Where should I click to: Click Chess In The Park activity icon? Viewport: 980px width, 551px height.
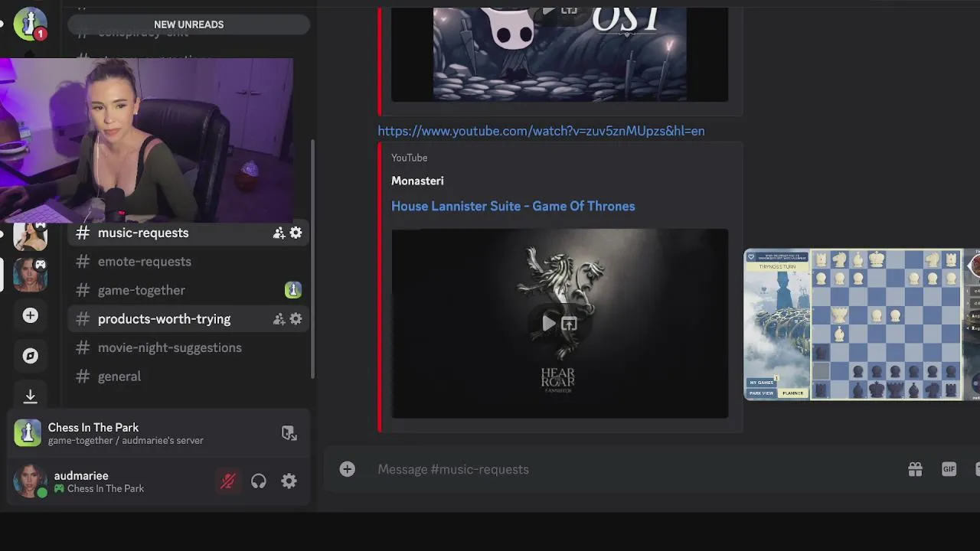[28, 433]
